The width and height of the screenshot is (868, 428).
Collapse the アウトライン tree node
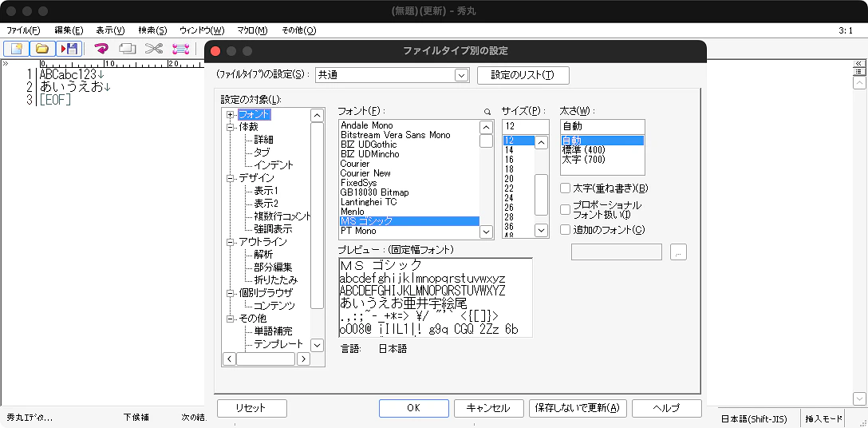pos(231,242)
